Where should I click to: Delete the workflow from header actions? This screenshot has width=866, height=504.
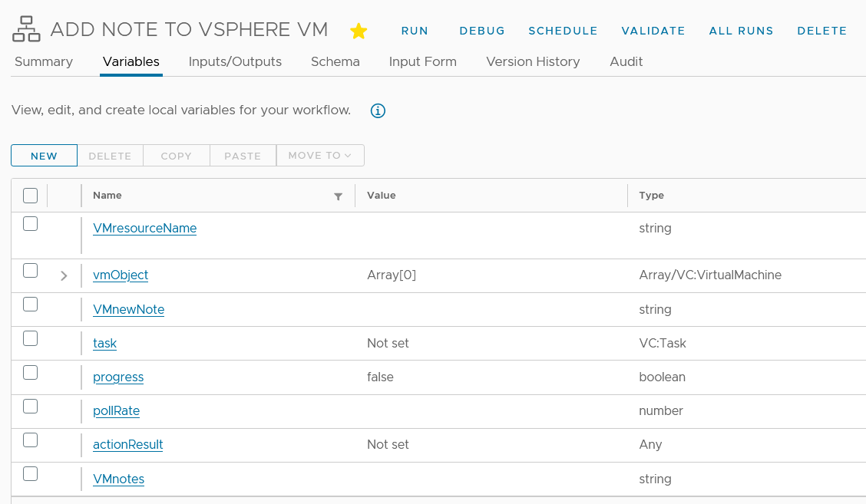(x=821, y=31)
